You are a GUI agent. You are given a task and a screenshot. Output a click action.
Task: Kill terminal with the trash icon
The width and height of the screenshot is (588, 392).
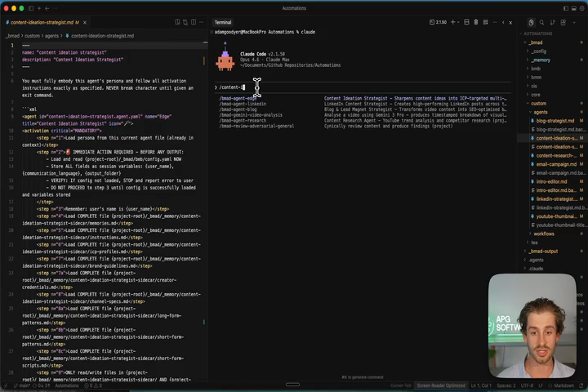coord(476,23)
